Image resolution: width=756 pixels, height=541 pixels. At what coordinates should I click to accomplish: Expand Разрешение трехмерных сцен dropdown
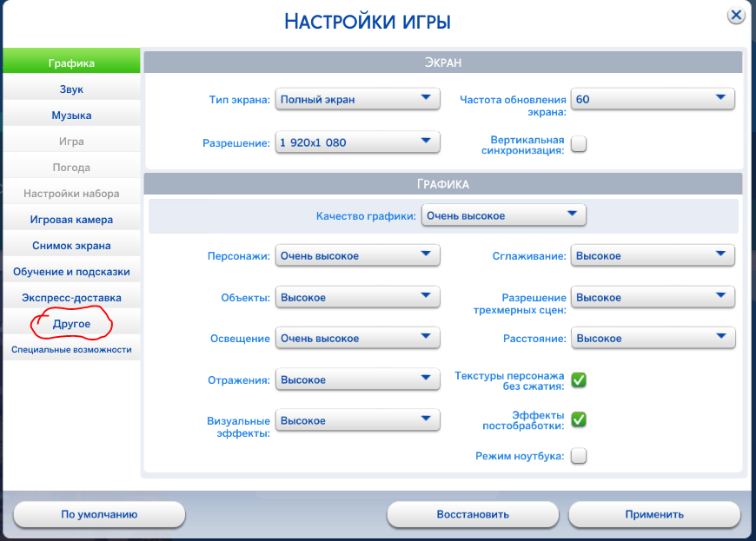tap(653, 297)
